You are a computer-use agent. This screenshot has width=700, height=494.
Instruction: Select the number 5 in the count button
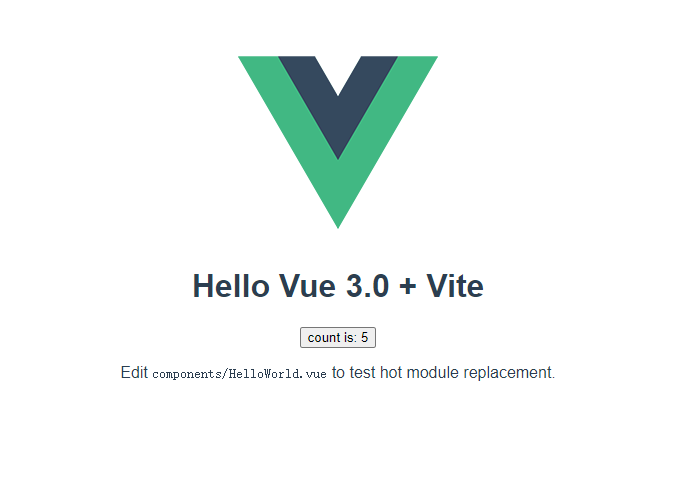click(364, 337)
